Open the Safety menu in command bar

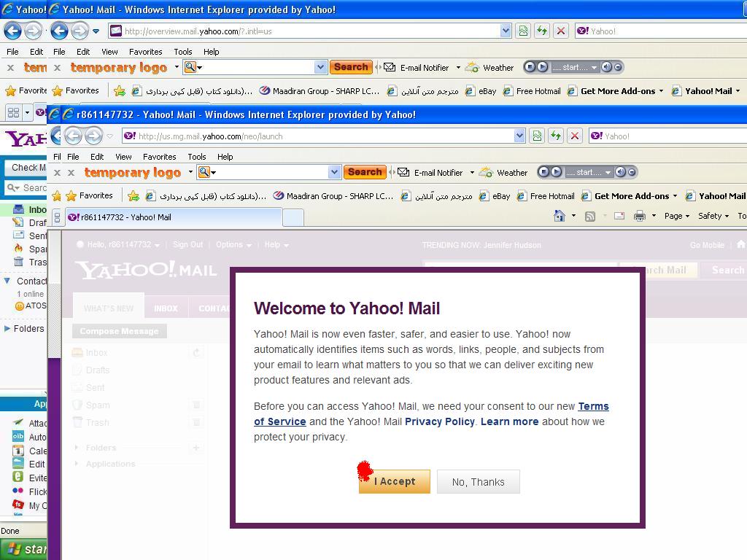click(x=713, y=216)
